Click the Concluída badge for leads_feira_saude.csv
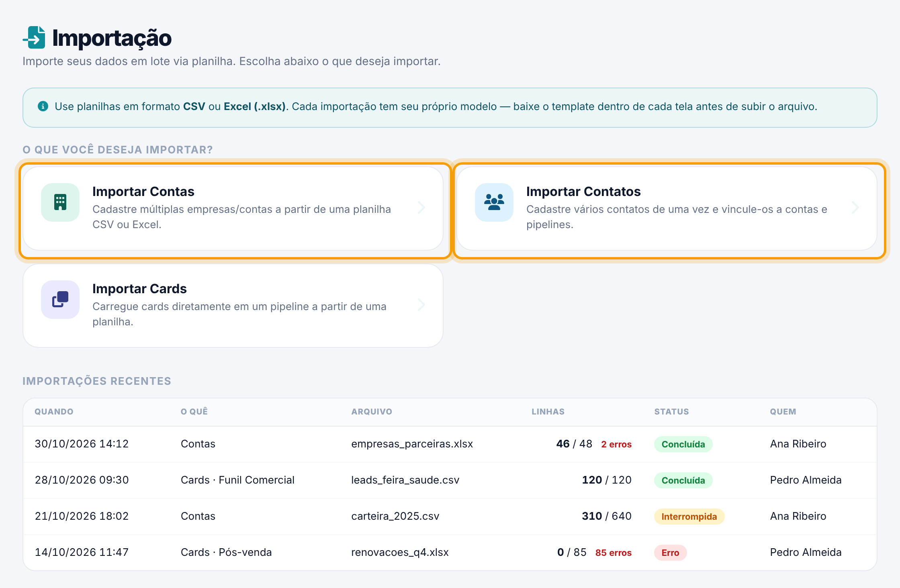900x588 pixels. point(683,480)
